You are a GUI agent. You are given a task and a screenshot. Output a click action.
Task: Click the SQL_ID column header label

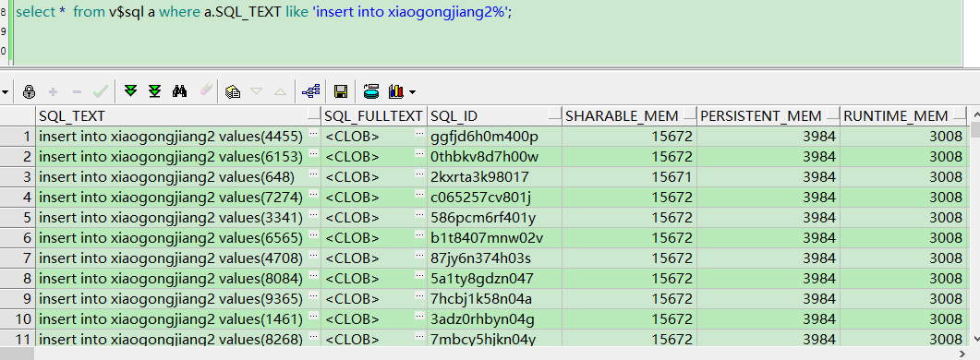(454, 115)
